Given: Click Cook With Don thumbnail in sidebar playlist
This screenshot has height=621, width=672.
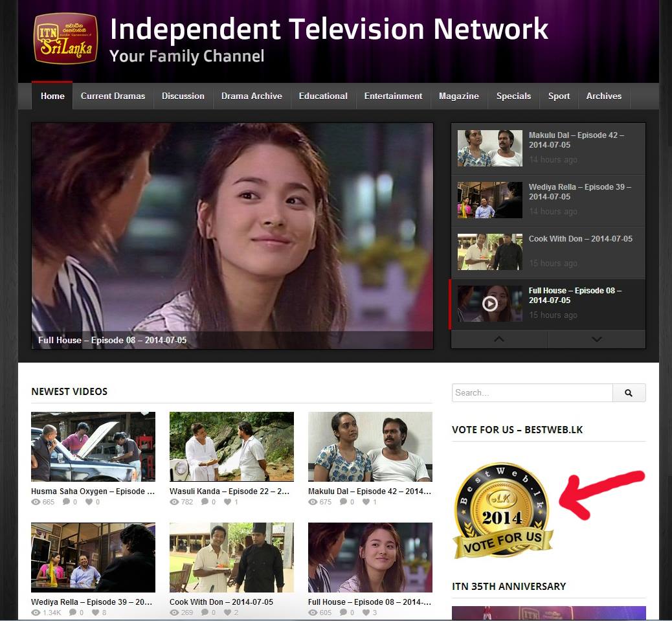Looking at the screenshot, I should (x=490, y=252).
